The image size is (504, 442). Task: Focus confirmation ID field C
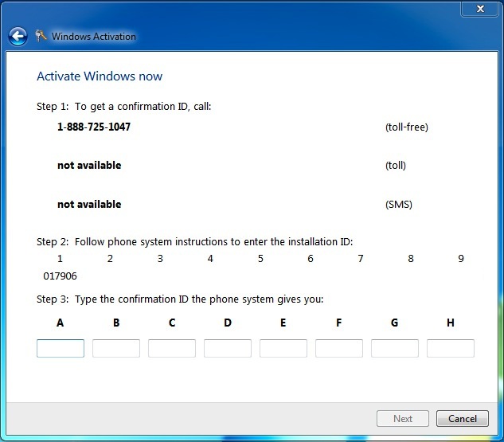172,348
